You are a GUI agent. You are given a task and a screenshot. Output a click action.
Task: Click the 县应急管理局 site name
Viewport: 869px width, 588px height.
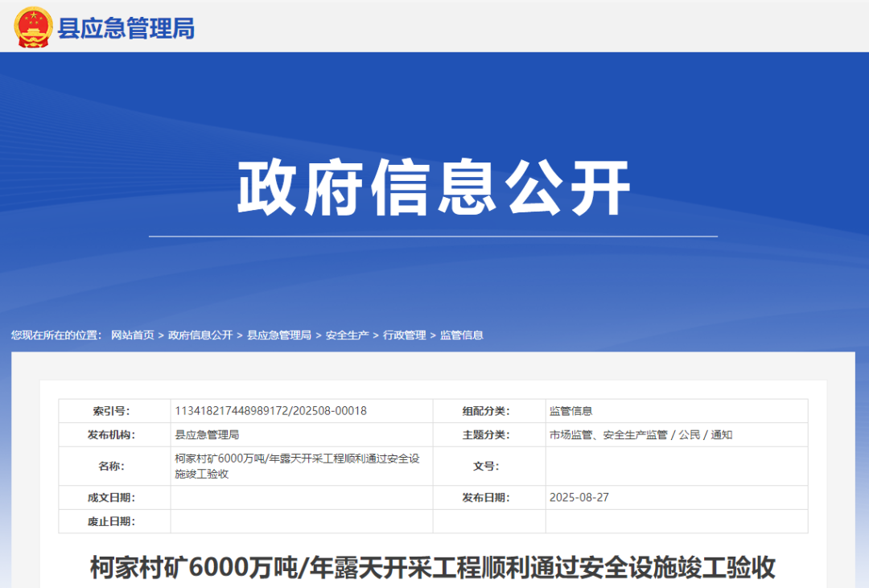click(x=125, y=27)
